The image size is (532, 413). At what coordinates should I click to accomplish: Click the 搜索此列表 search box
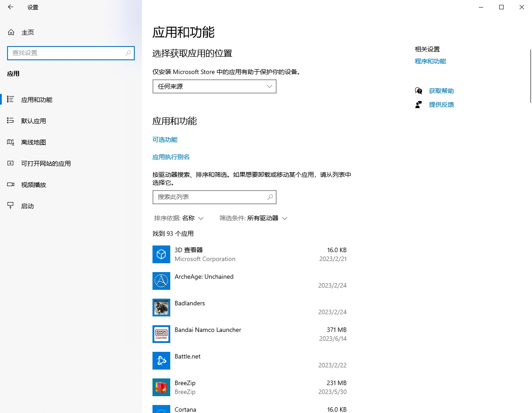pyautogui.click(x=214, y=197)
